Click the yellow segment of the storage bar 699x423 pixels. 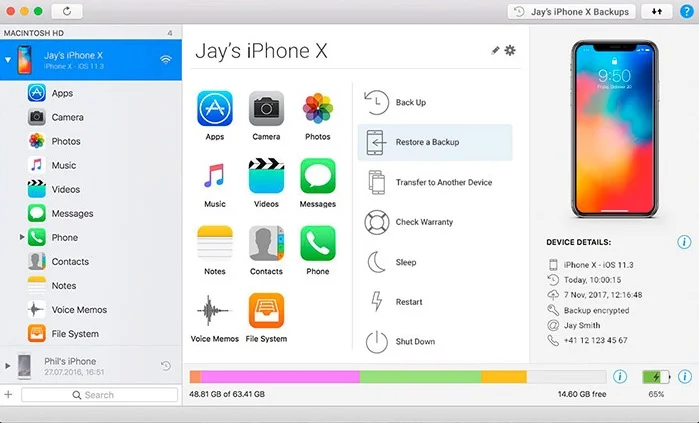pyautogui.click(x=504, y=377)
